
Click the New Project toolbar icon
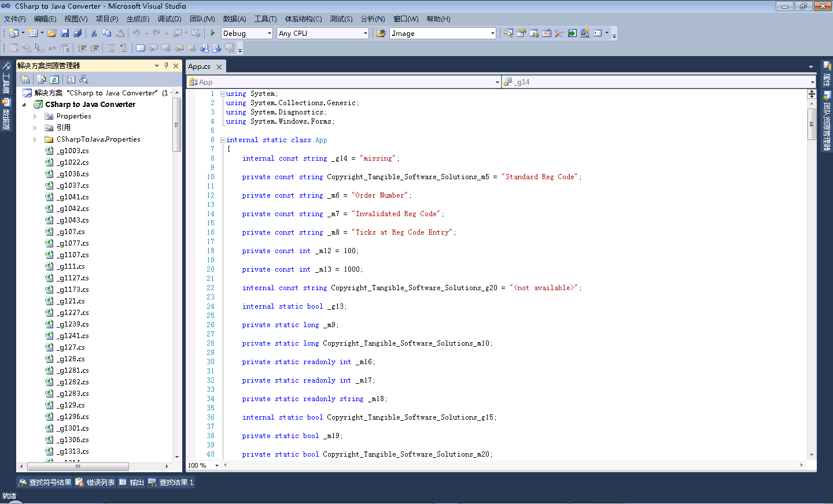click(x=14, y=33)
